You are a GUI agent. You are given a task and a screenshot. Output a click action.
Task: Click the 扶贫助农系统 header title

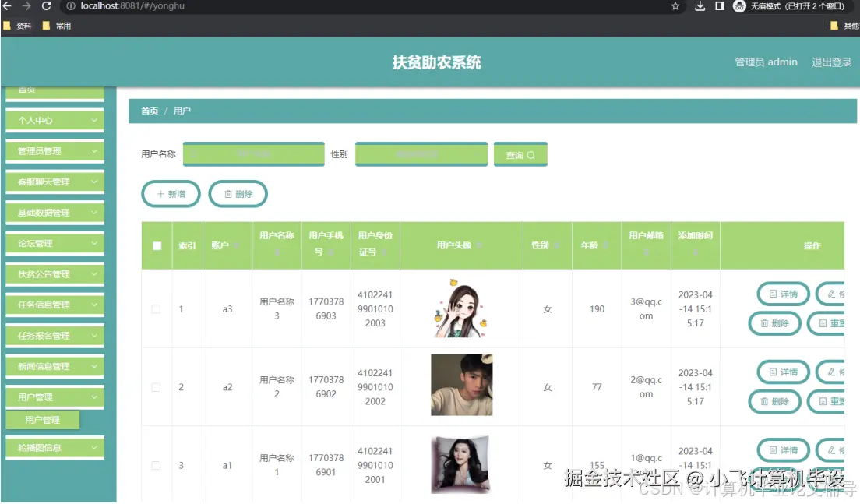(x=436, y=62)
